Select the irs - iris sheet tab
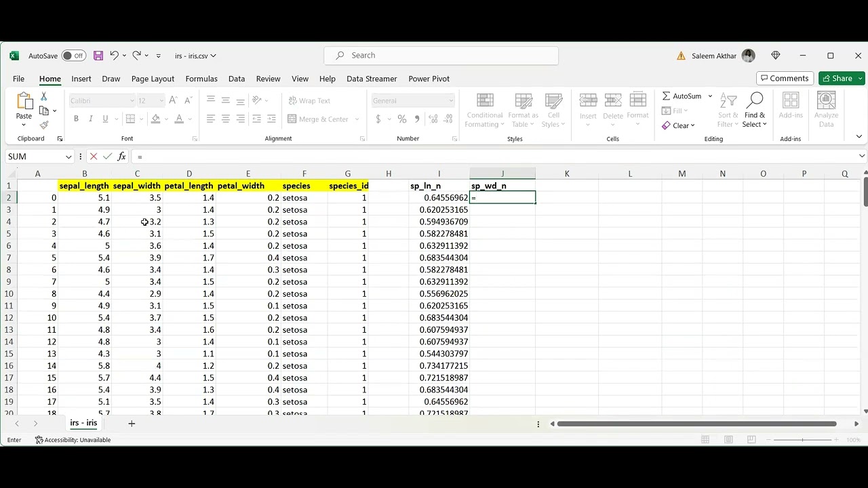 tap(83, 423)
